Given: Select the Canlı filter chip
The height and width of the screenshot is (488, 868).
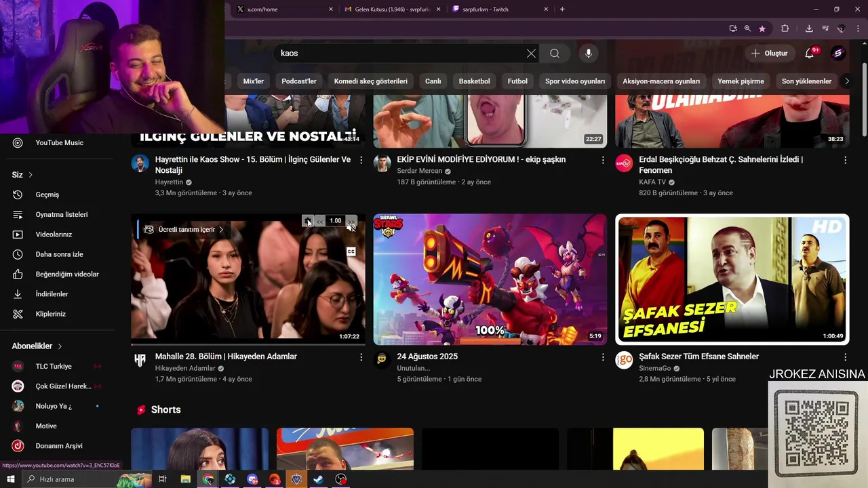Looking at the screenshot, I should [433, 81].
